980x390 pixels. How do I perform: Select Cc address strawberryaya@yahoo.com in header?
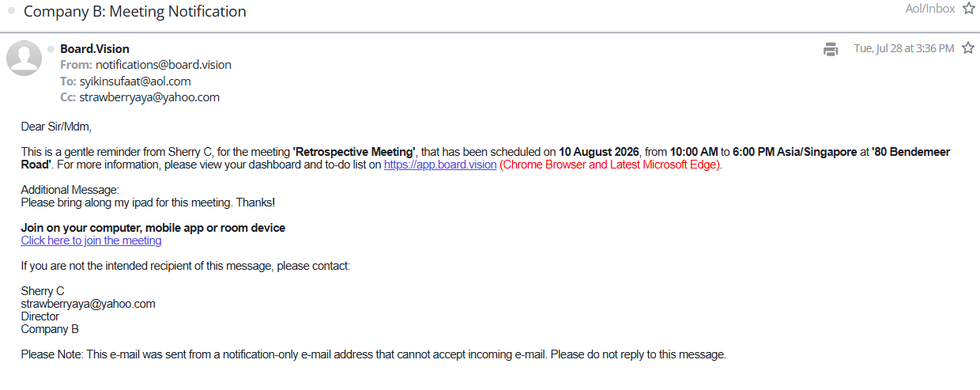[x=149, y=97]
